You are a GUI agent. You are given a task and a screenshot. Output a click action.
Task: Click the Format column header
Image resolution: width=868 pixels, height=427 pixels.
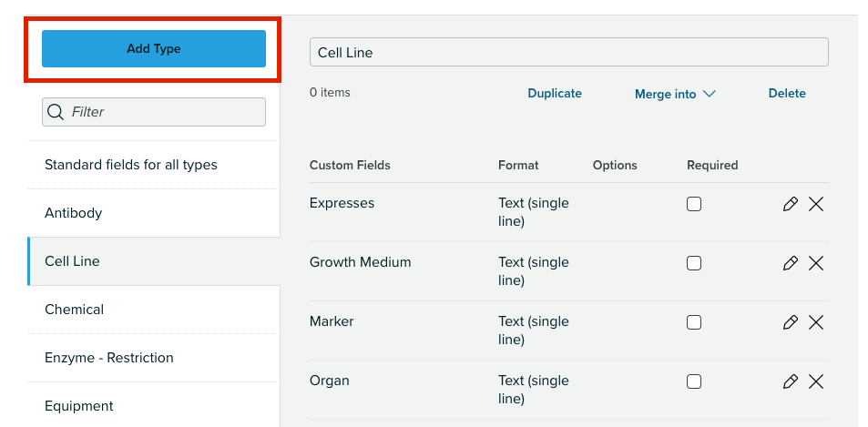pyautogui.click(x=518, y=166)
